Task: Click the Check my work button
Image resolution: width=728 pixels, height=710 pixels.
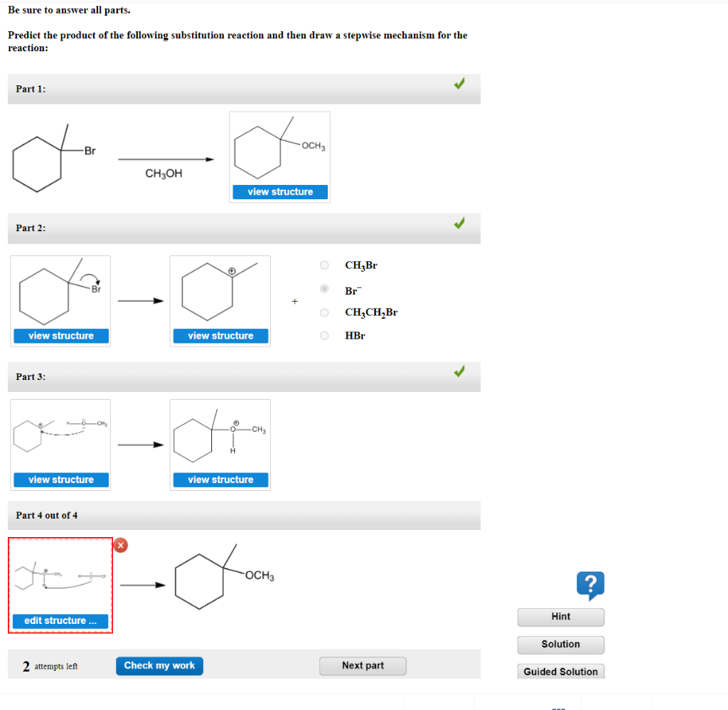Action: [x=159, y=666]
